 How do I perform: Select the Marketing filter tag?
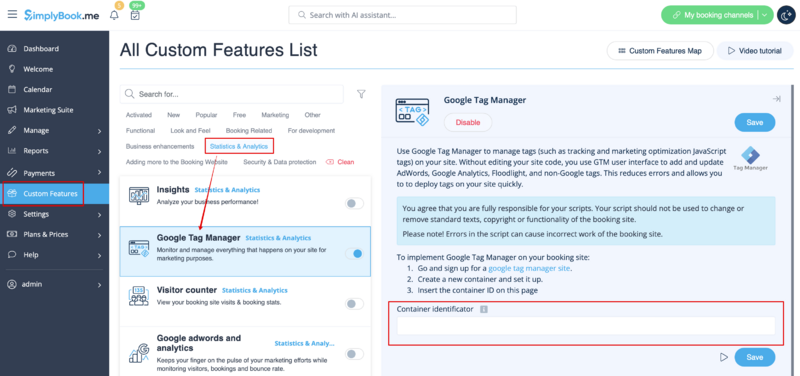click(275, 115)
